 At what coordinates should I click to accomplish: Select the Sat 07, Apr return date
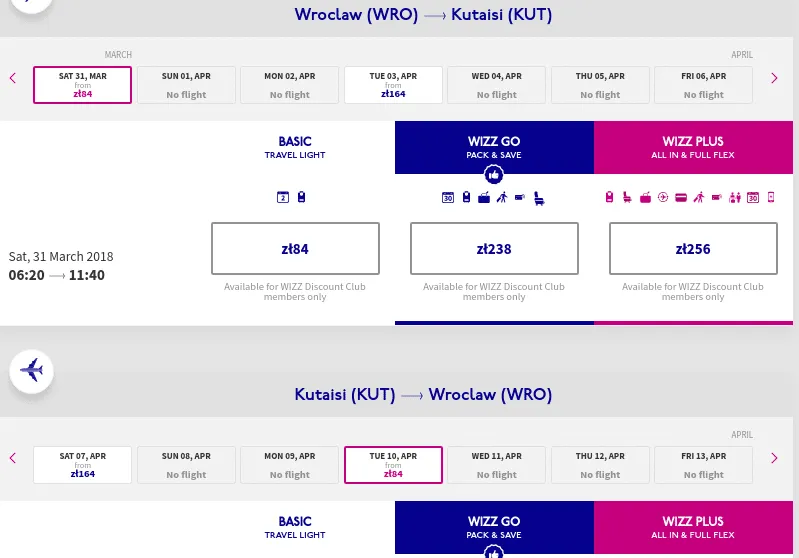pyautogui.click(x=83, y=465)
